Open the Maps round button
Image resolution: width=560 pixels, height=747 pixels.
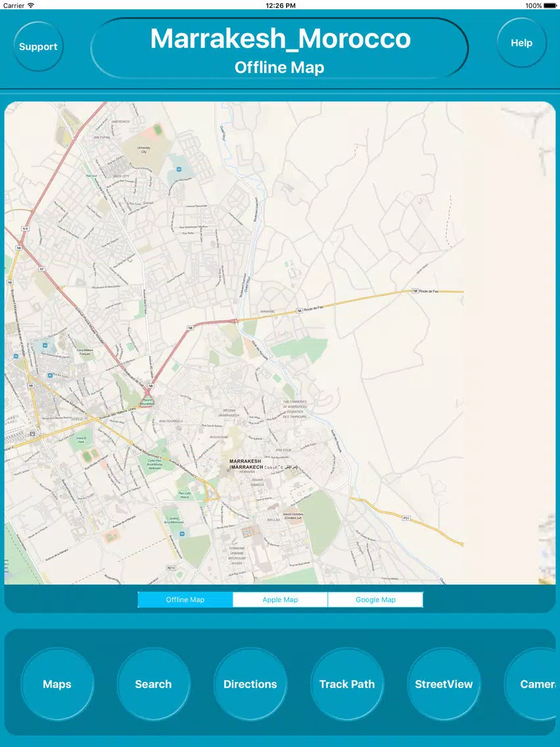(57, 684)
